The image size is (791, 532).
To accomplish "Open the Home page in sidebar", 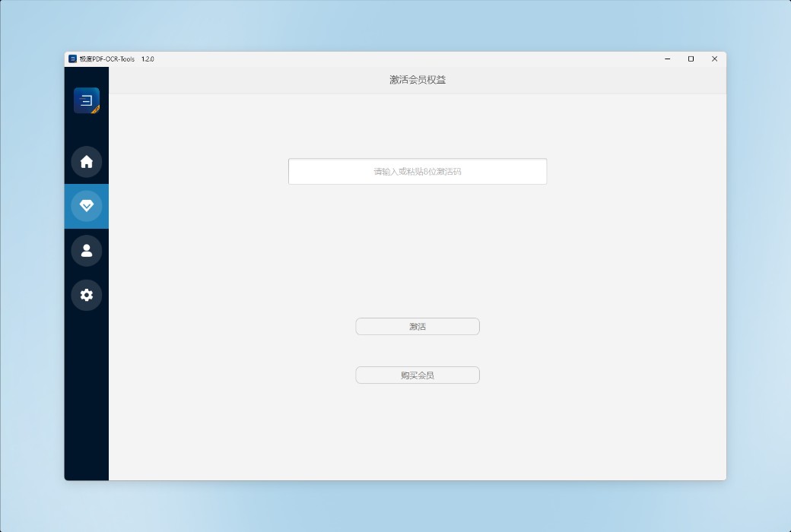I will pyautogui.click(x=86, y=162).
